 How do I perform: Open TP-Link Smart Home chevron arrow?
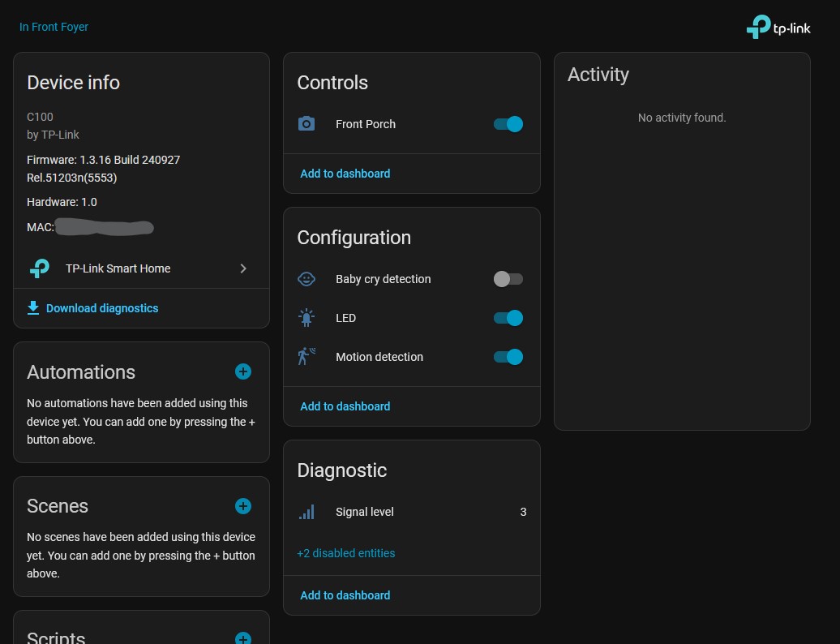[x=243, y=268]
